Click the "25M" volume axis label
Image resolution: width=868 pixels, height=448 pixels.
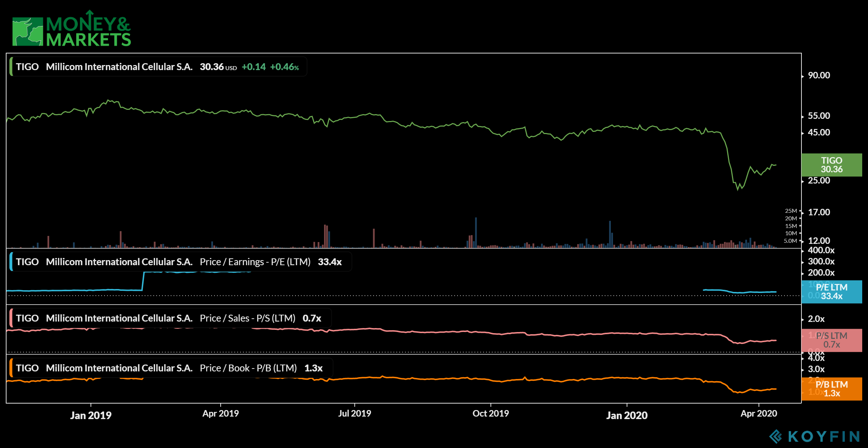(x=791, y=211)
